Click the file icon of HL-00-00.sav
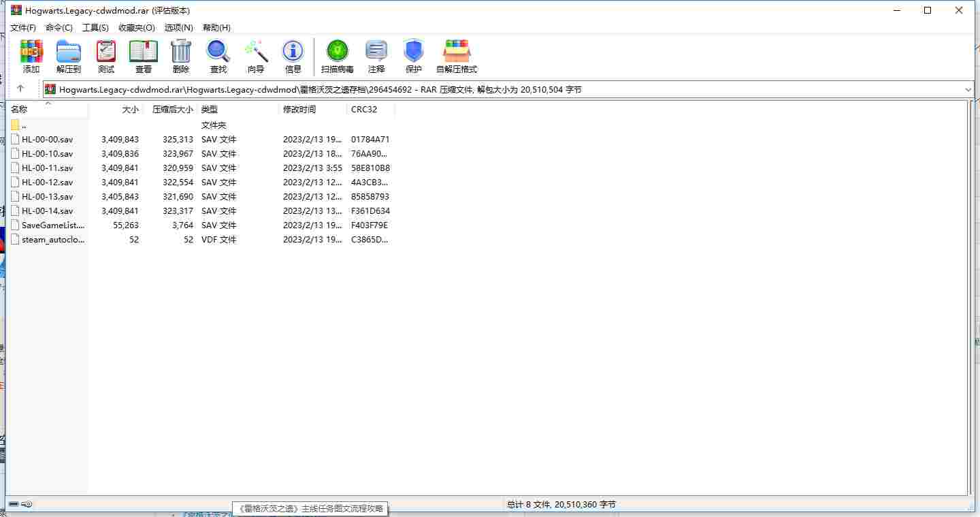Image resolution: width=980 pixels, height=517 pixels. [15, 139]
